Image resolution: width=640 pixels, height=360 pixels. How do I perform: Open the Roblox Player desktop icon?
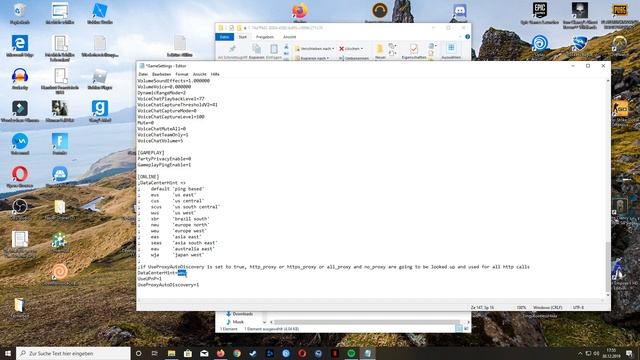click(x=100, y=79)
